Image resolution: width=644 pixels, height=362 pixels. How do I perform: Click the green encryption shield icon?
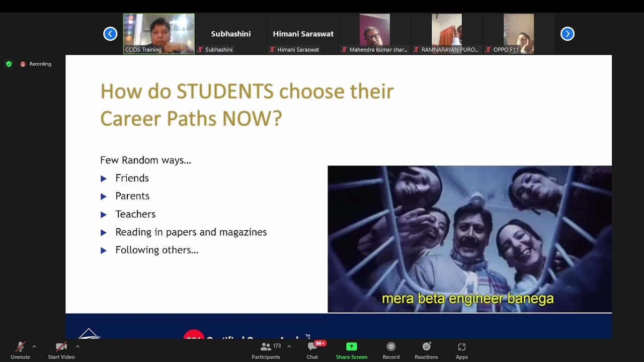pos(9,64)
